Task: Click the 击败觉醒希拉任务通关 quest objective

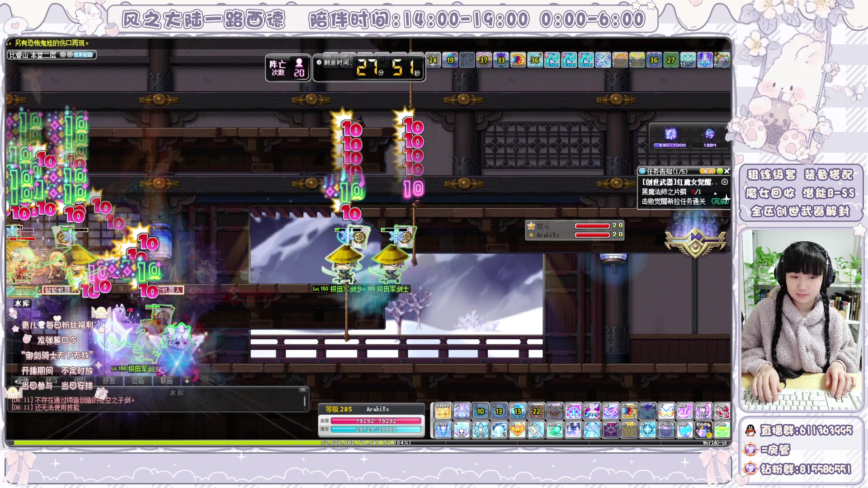Action: (674, 202)
